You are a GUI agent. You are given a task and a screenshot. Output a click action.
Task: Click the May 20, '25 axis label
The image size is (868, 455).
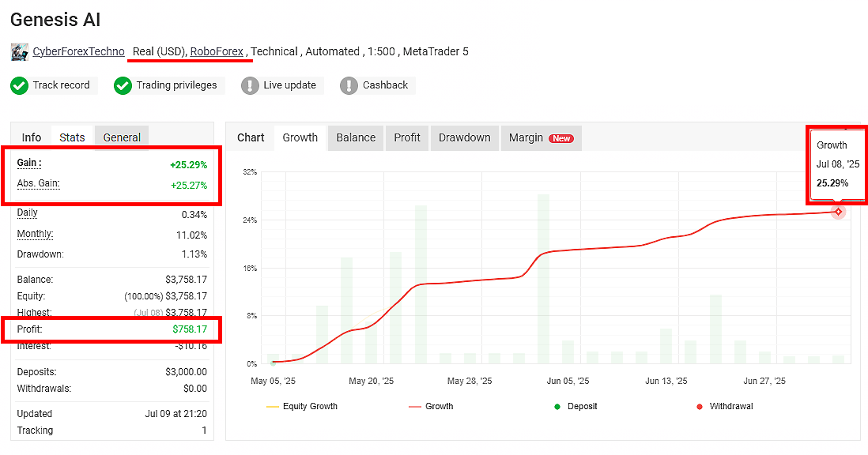(x=371, y=381)
